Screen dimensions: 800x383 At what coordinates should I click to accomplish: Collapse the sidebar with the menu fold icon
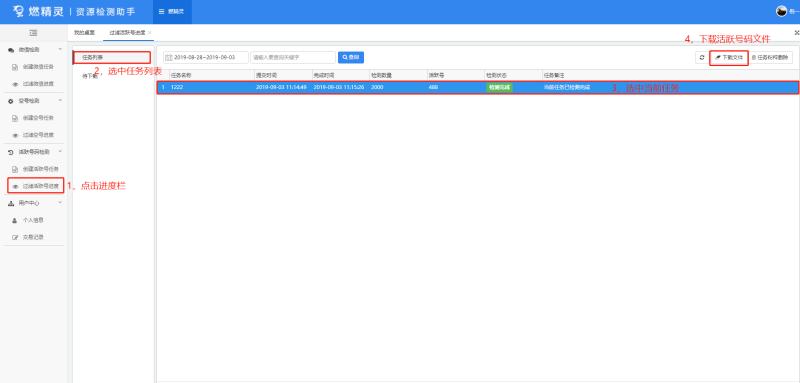click(34, 33)
